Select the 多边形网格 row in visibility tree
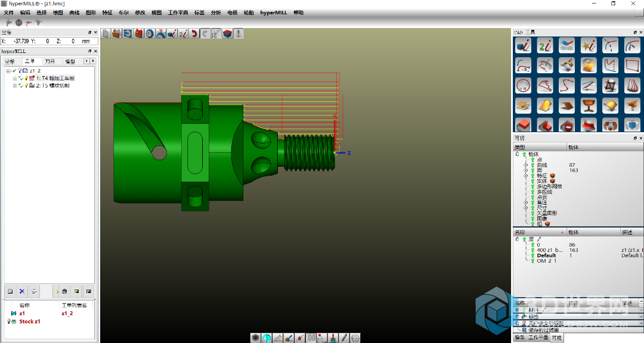The image size is (644, 343). (x=549, y=186)
